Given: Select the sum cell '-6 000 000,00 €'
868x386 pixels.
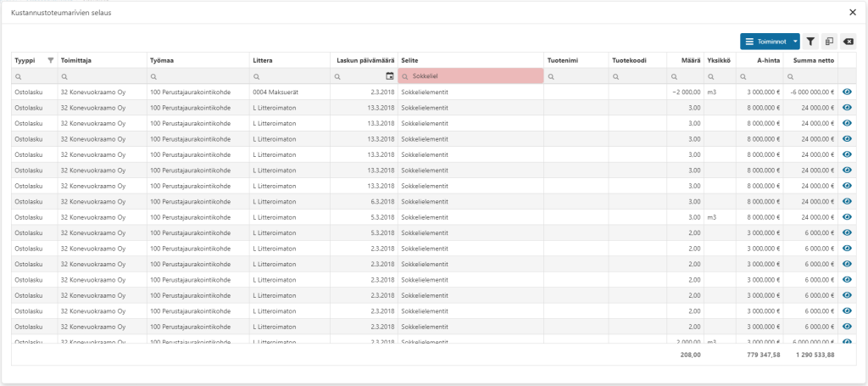Looking at the screenshot, I should [812, 92].
